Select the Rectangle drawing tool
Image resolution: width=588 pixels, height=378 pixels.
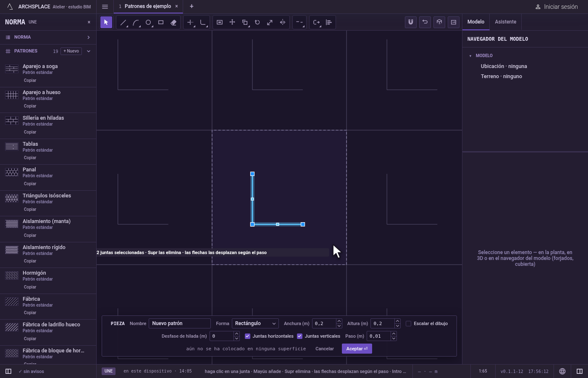[161, 22]
